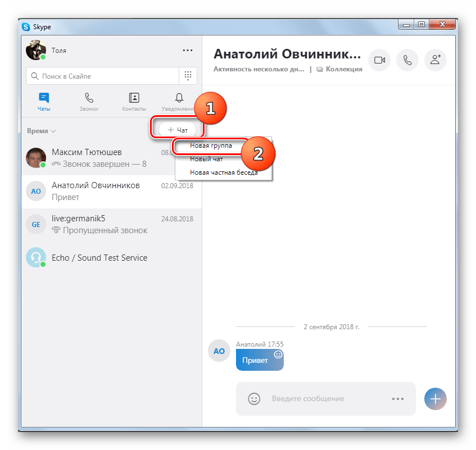Click the magnifier search icon in search field
476x450 pixels.
pyautogui.click(x=35, y=76)
